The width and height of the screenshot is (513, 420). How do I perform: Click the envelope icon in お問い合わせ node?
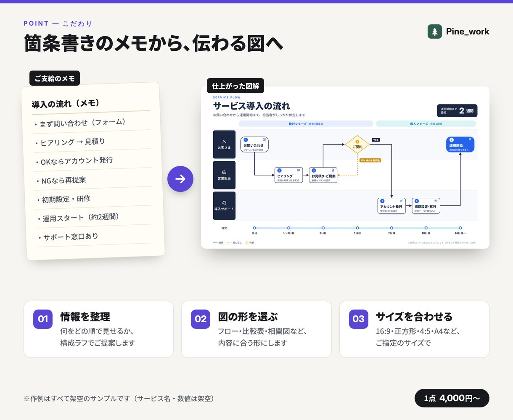tap(264, 139)
